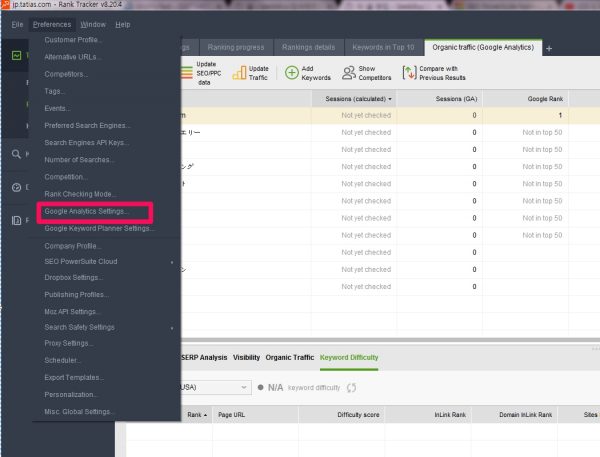Open the SERP Analysis tab
Image resolution: width=600 pixels, height=457 pixels.
pyautogui.click(x=204, y=357)
